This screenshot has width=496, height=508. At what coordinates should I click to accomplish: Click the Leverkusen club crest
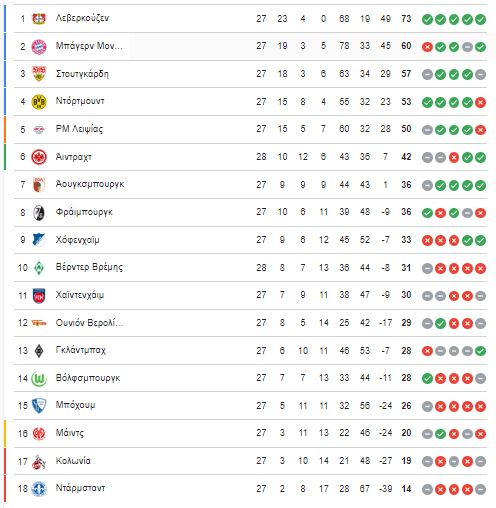pyautogui.click(x=39, y=19)
